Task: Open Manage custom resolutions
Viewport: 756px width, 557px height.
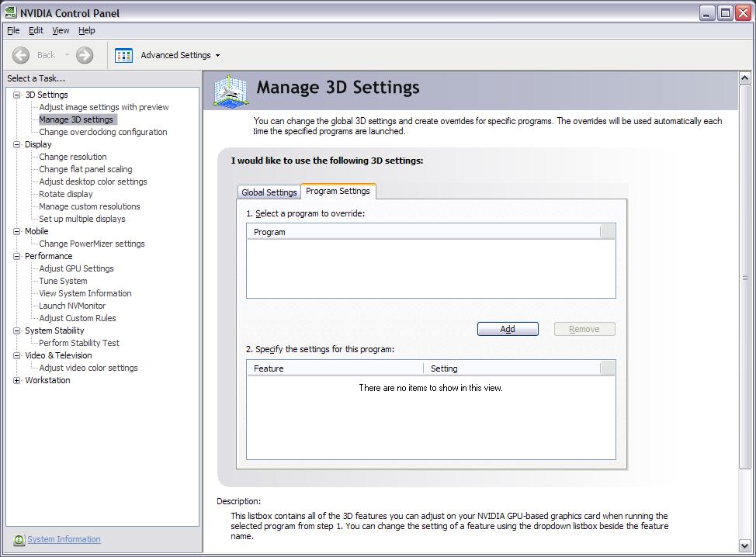Action: click(89, 206)
